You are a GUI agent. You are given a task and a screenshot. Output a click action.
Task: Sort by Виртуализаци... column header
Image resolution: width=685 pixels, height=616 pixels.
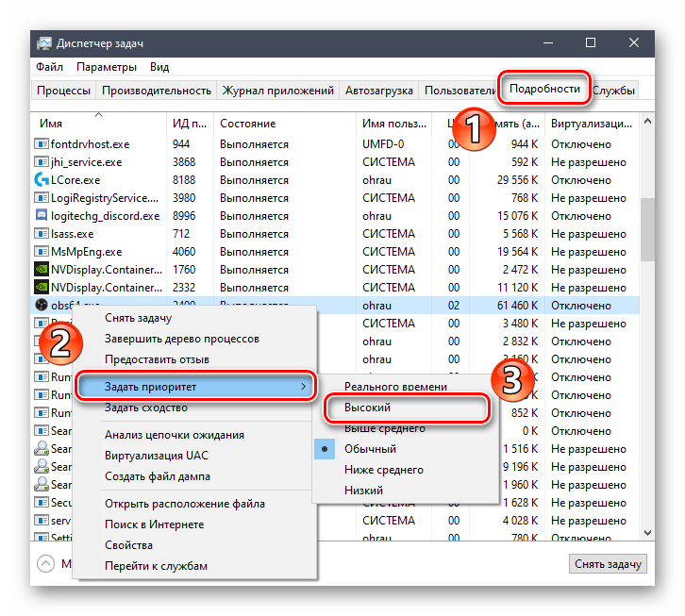(592, 124)
